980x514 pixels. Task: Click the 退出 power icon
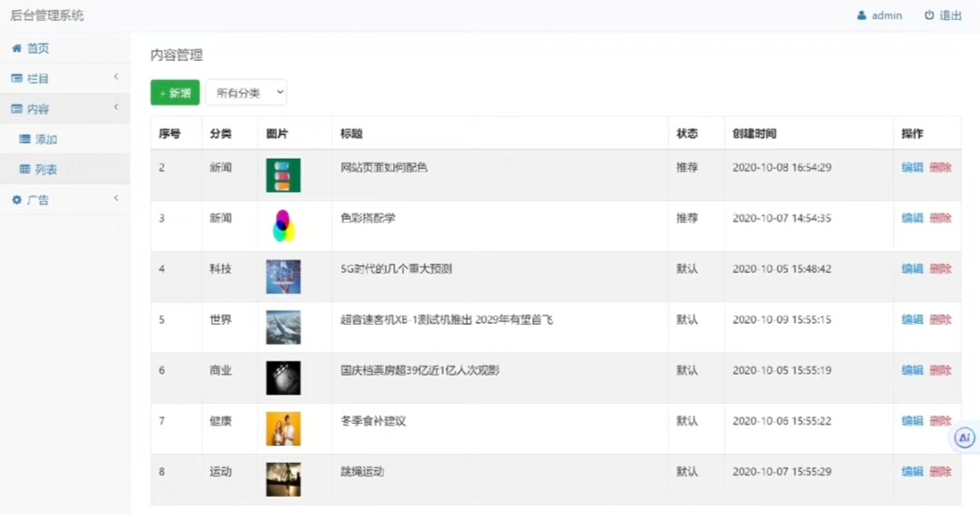point(929,15)
